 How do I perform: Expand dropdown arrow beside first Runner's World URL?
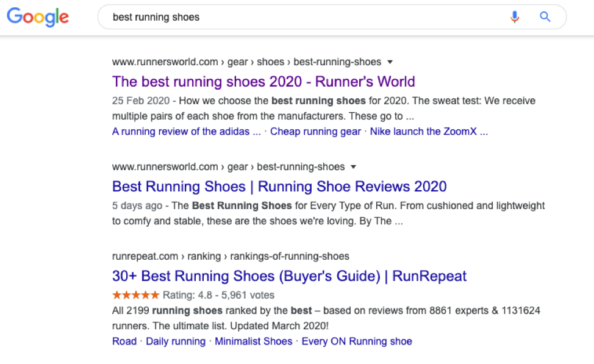pyautogui.click(x=390, y=62)
